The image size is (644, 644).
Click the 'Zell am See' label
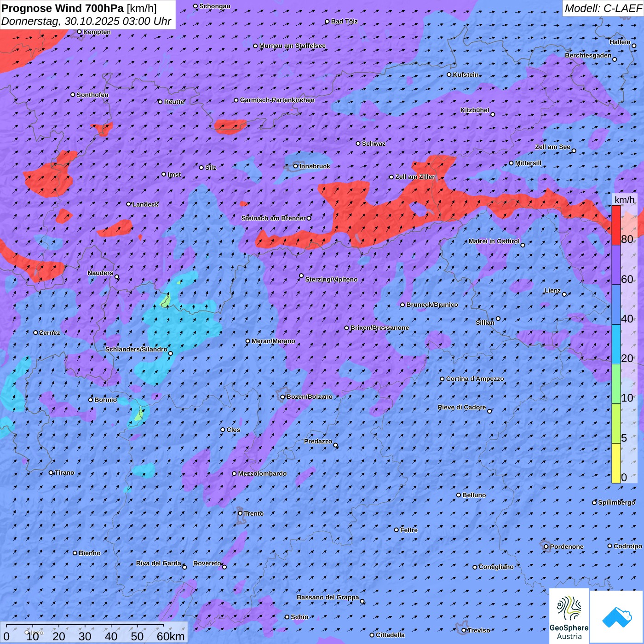[x=552, y=147]
